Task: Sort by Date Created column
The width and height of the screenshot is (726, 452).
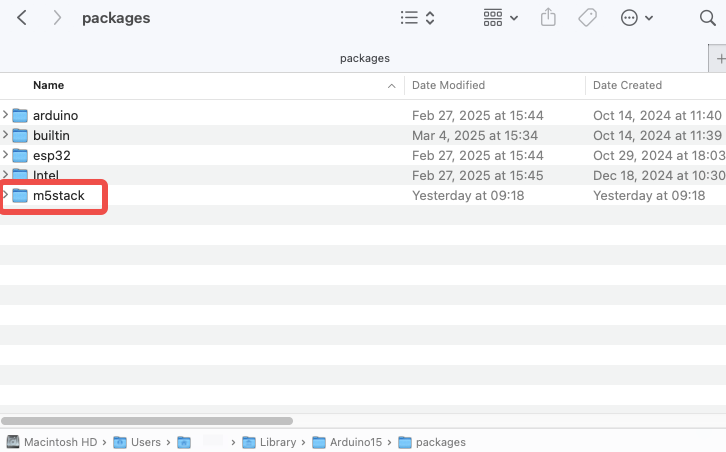Action: [x=627, y=86]
